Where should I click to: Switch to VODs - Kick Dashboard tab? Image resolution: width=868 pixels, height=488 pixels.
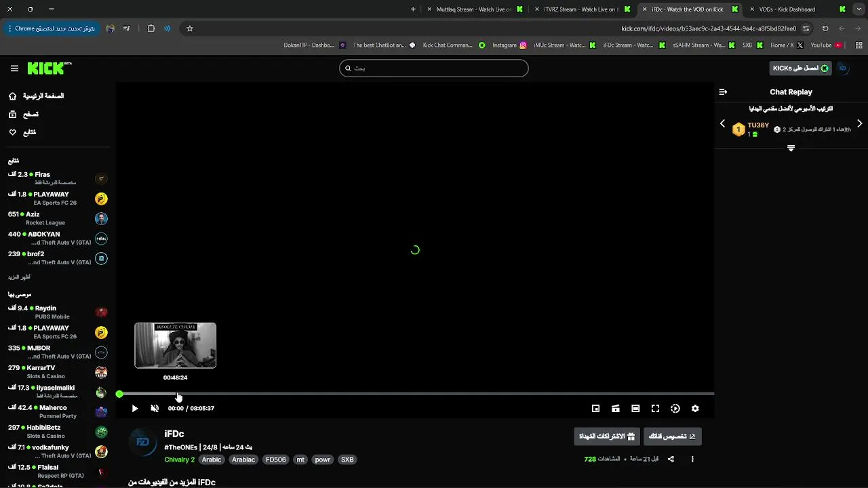point(797,9)
